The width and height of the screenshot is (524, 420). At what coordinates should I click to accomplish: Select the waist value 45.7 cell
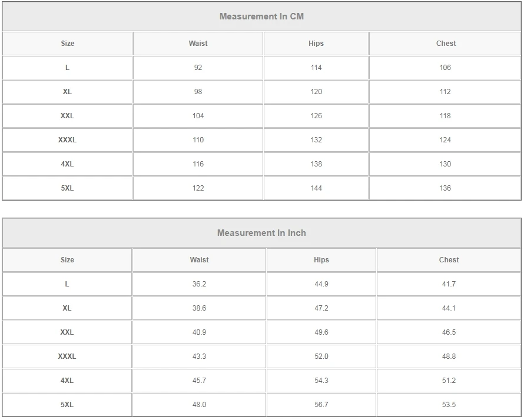[199, 381]
